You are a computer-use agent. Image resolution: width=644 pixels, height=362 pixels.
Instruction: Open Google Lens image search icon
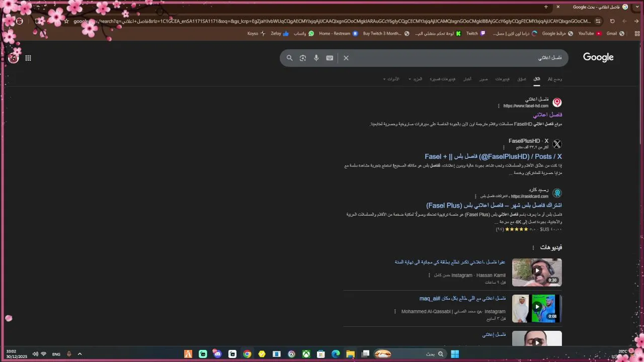pyautogui.click(x=303, y=58)
